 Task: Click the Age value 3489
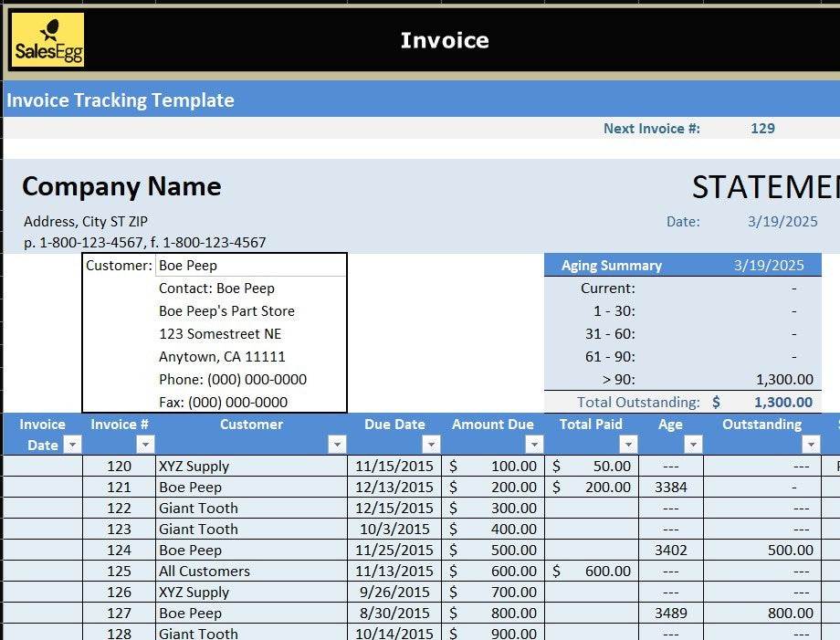pos(670,614)
